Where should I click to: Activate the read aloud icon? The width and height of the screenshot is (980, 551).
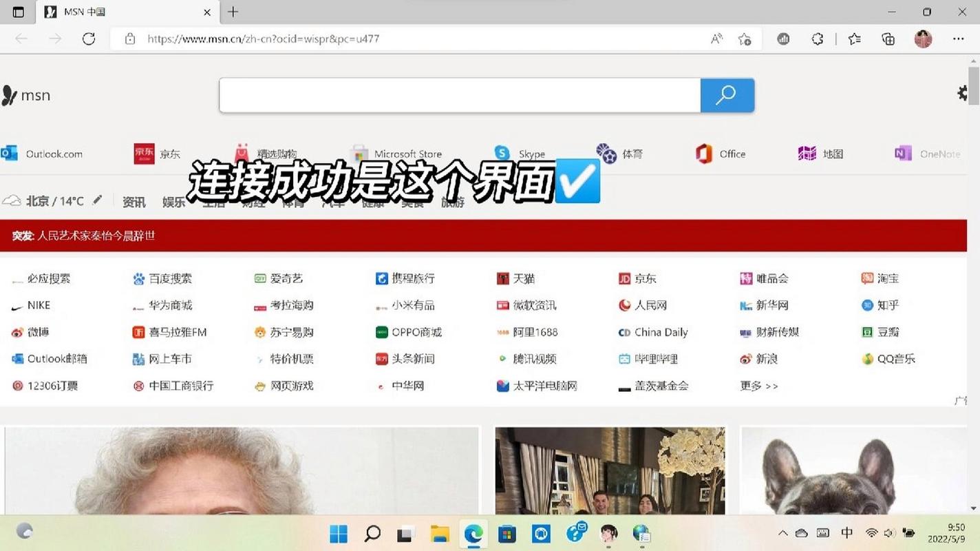[x=716, y=39]
